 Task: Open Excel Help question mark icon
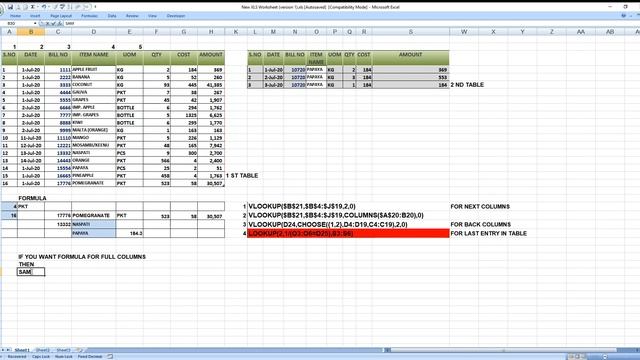pyautogui.click(x=623, y=16)
